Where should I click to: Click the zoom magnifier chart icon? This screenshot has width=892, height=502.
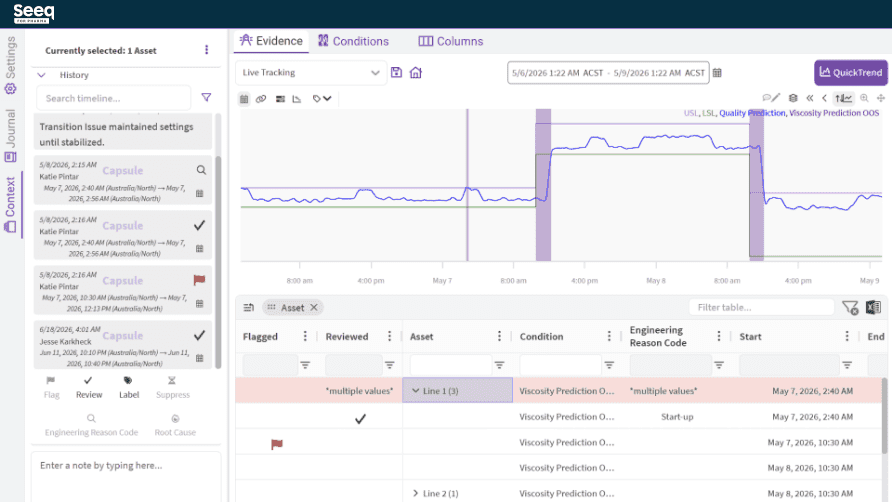(864, 98)
